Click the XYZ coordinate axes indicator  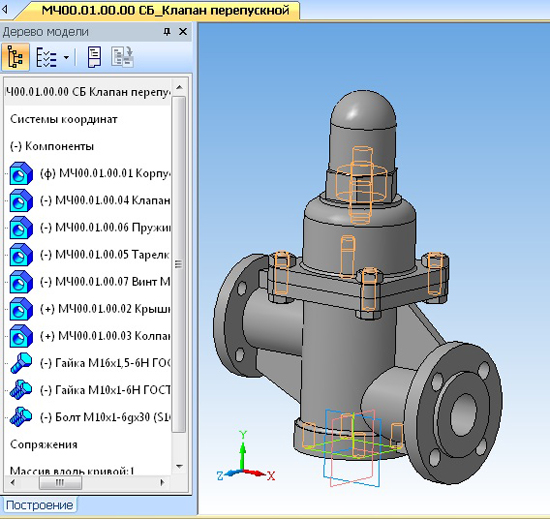[x=246, y=457]
